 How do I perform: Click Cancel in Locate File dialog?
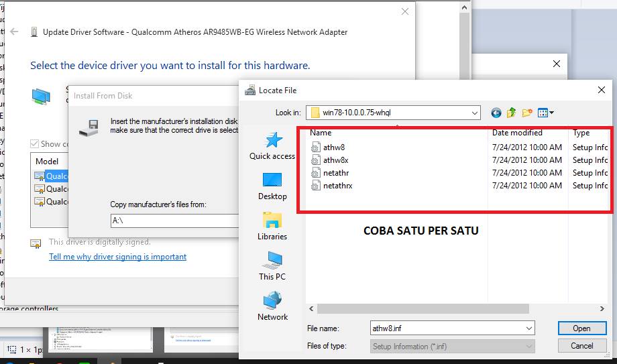582,345
